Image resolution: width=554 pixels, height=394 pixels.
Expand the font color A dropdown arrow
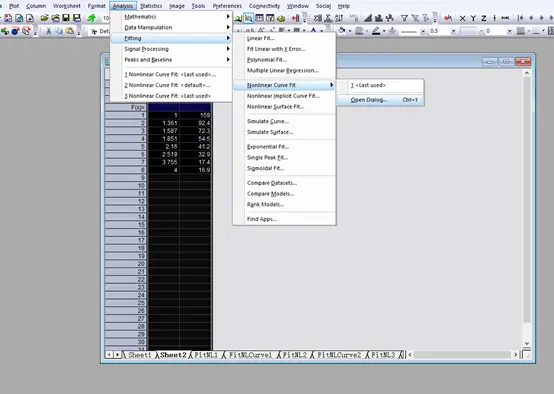pyautogui.click(x=322, y=31)
